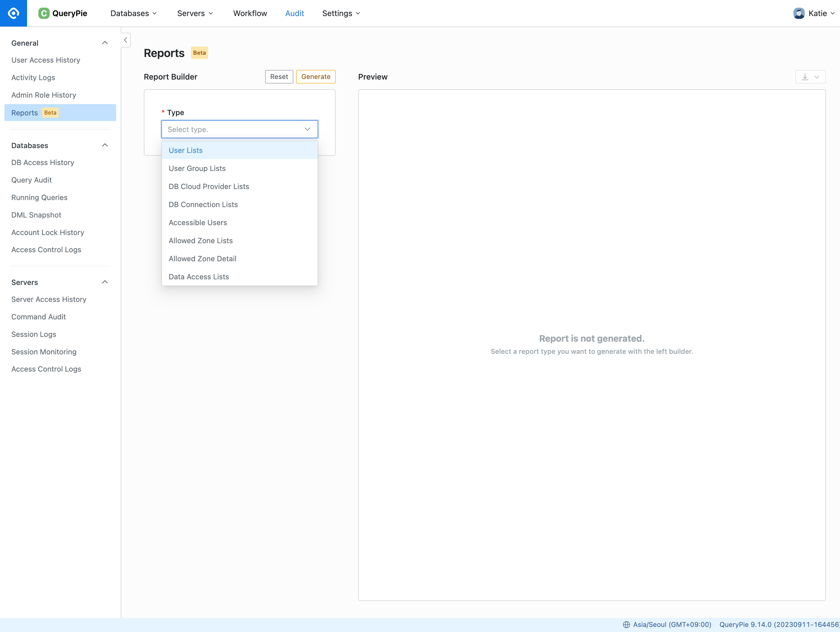Click the timezone globe icon
Image resolution: width=840 pixels, height=632 pixels.
coord(626,624)
